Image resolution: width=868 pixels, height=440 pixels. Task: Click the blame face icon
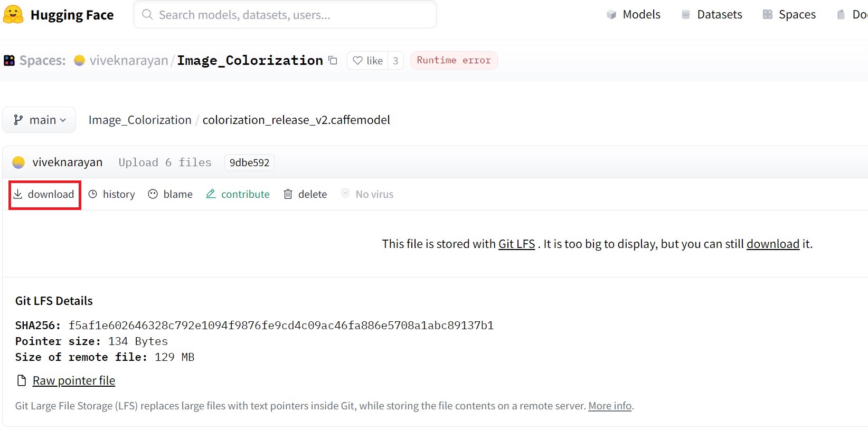click(153, 194)
